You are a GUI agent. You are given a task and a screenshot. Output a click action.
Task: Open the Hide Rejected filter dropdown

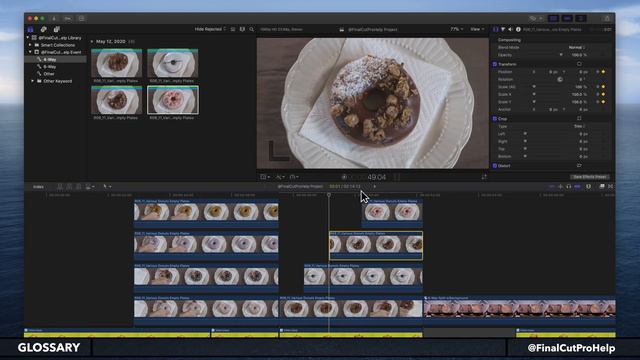[210, 29]
